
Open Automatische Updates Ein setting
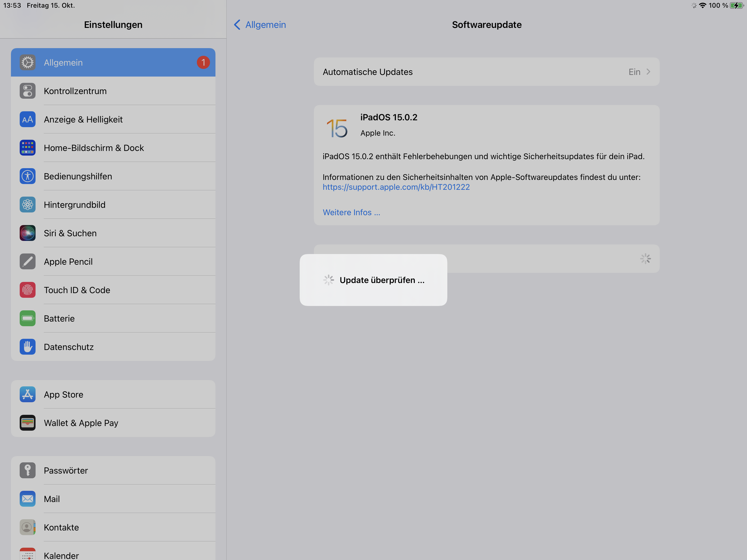pos(634,72)
